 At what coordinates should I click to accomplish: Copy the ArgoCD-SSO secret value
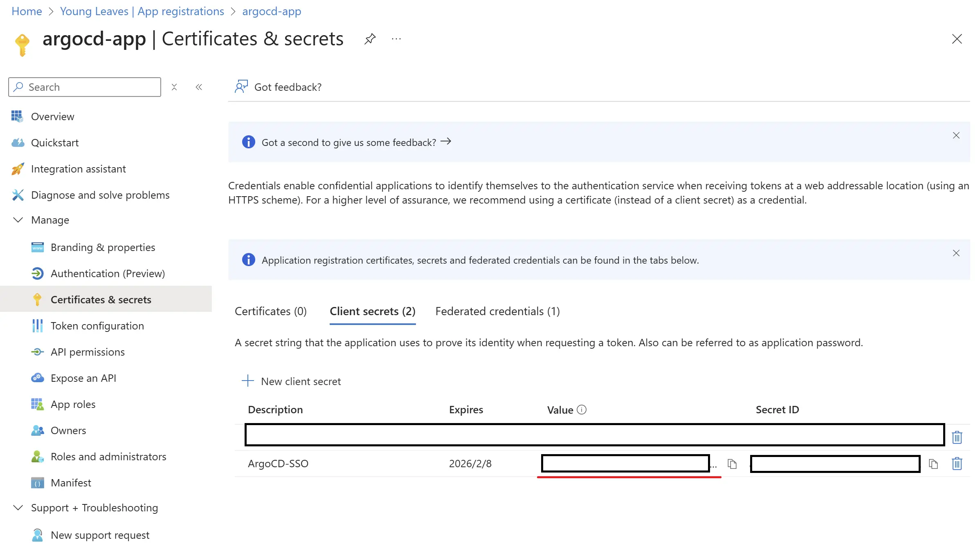[x=732, y=464]
